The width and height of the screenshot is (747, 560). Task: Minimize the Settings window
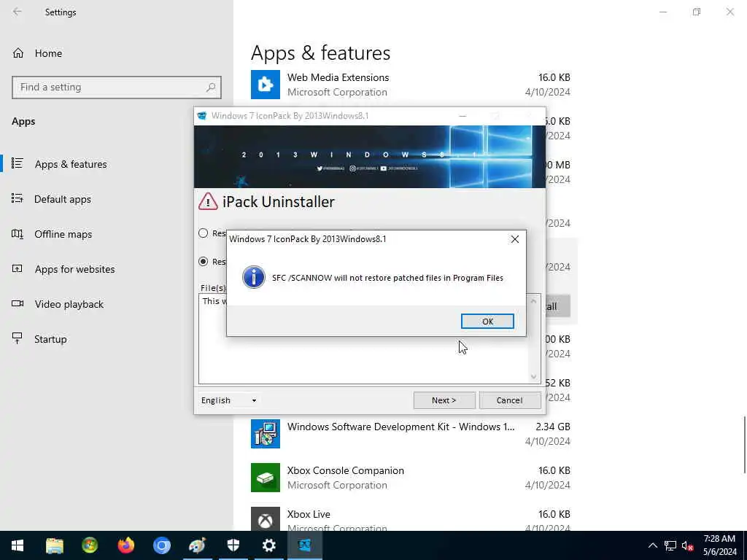(x=663, y=12)
